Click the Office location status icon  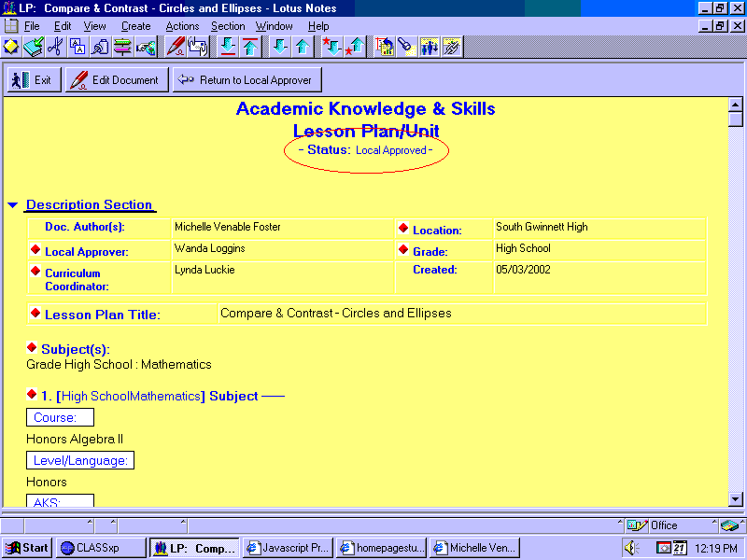(x=637, y=525)
